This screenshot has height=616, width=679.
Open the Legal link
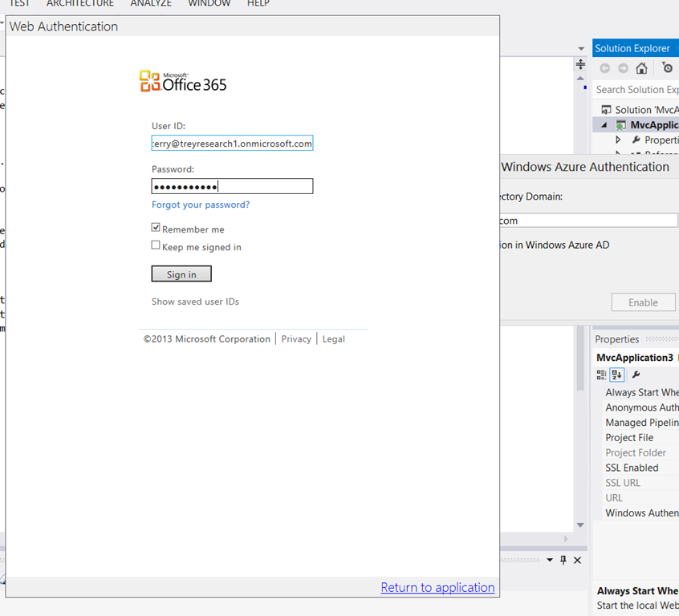[x=333, y=339]
